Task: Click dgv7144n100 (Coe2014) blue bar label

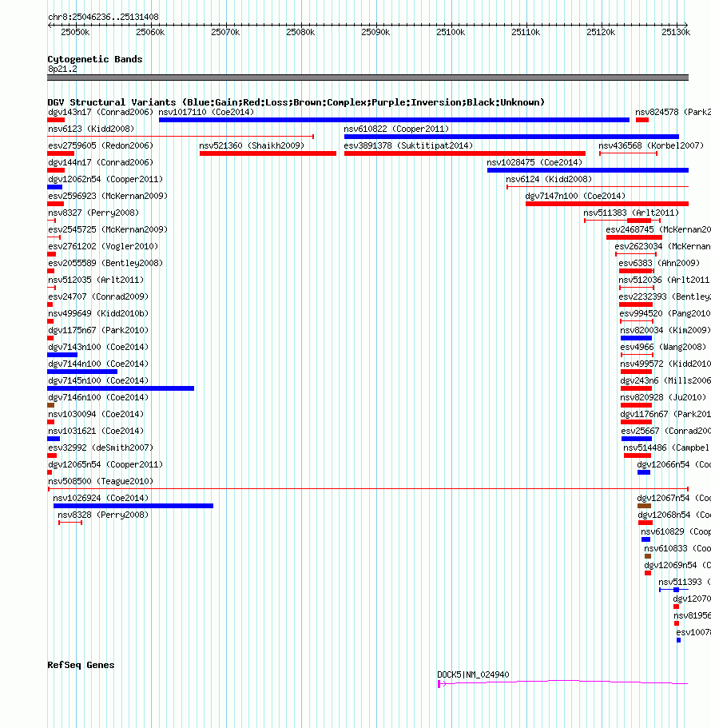Action: (x=98, y=363)
